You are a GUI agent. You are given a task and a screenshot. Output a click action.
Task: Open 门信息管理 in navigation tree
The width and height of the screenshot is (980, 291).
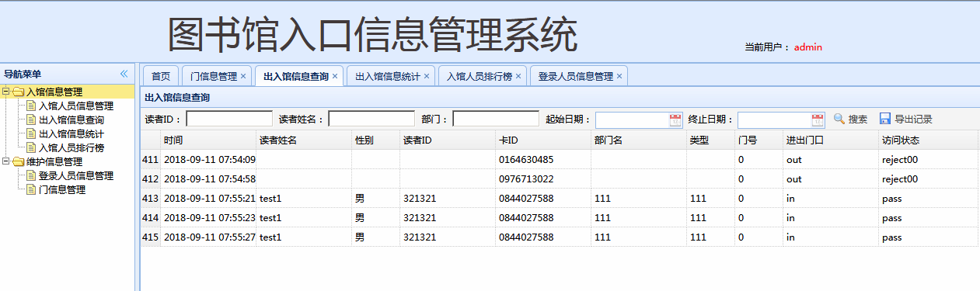[62, 190]
